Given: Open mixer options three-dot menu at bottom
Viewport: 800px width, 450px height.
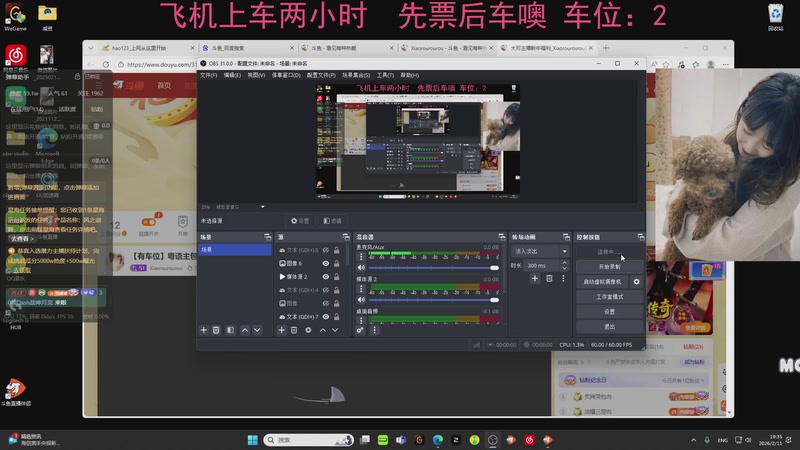Looking at the screenshot, I should point(374,330).
